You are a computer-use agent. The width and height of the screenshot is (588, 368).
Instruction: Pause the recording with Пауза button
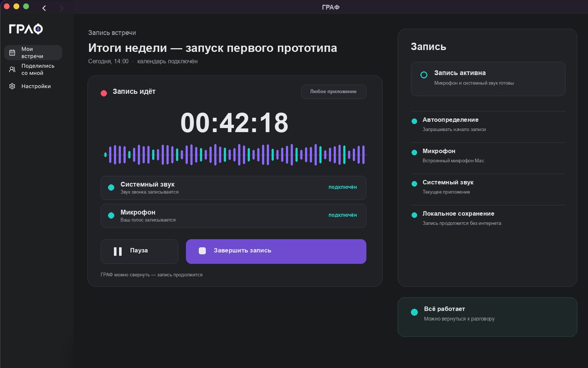point(139,251)
